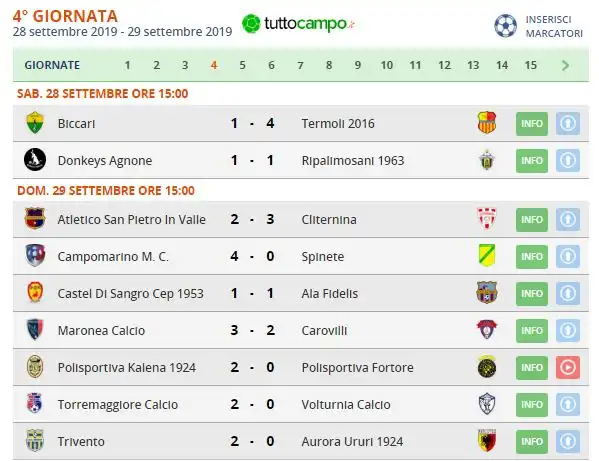The image size is (599, 461).
Task: Open the Cliternina team link
Action: [329, 220]
